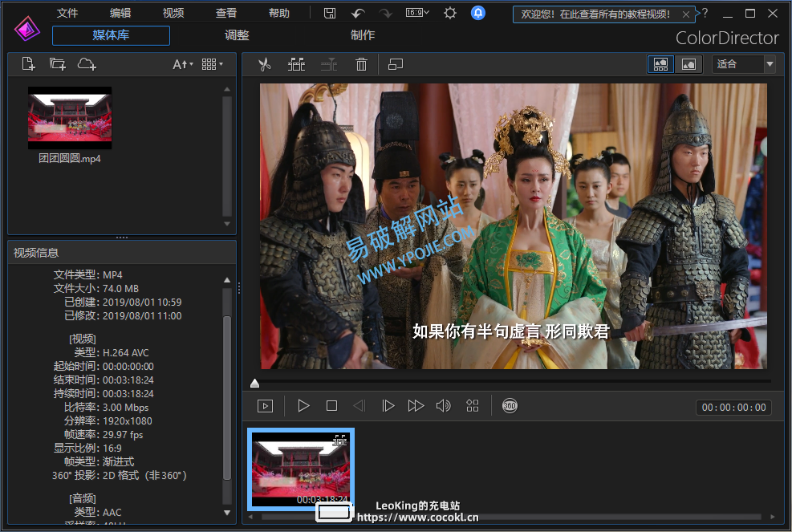The image size is (792, 532).
Task: Click the play storyboard movie icon
Action: [265, 406]
